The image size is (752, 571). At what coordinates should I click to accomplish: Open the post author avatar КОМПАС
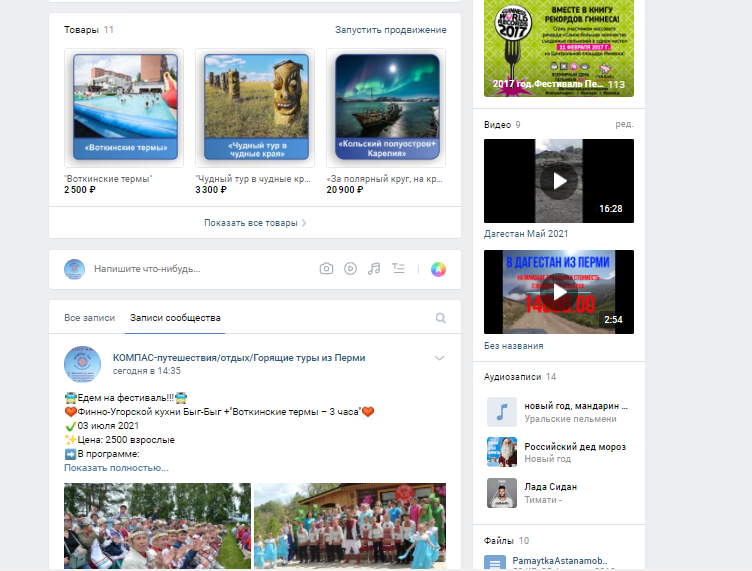(82, 364)
